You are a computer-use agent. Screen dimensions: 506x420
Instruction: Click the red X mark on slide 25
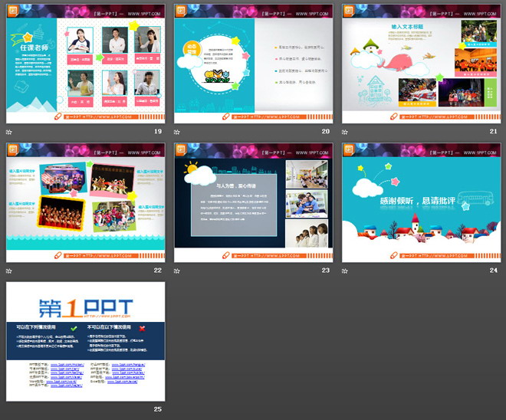click(142, 328)
